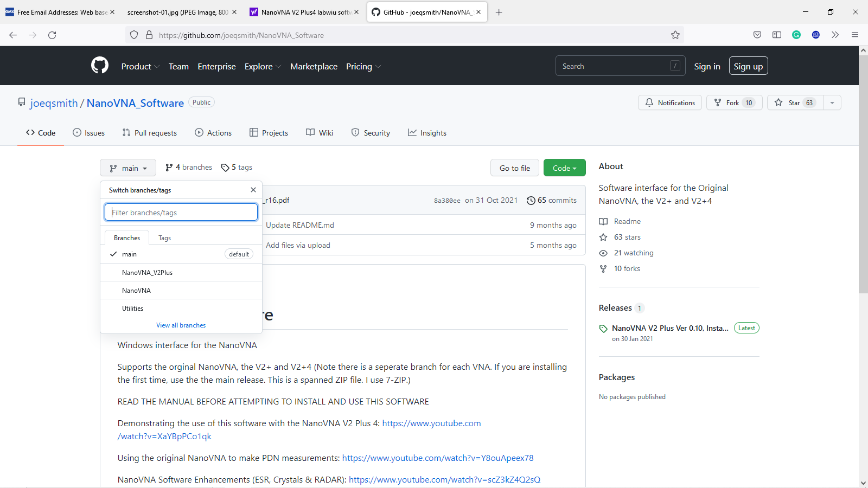Close the Switch branches/tags popup
868x488 pixels.
click(253, 190)
